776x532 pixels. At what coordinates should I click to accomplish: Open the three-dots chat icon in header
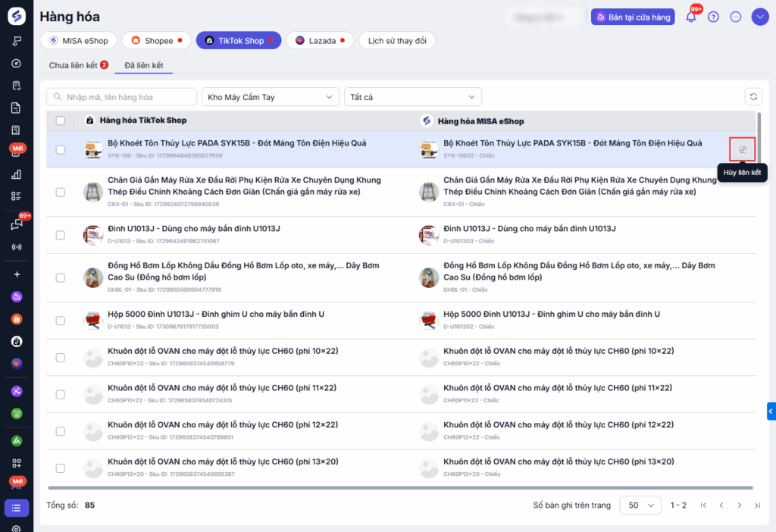(736, 17)
